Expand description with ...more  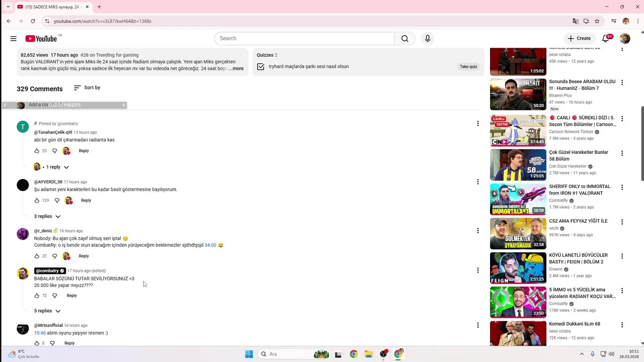236,68
